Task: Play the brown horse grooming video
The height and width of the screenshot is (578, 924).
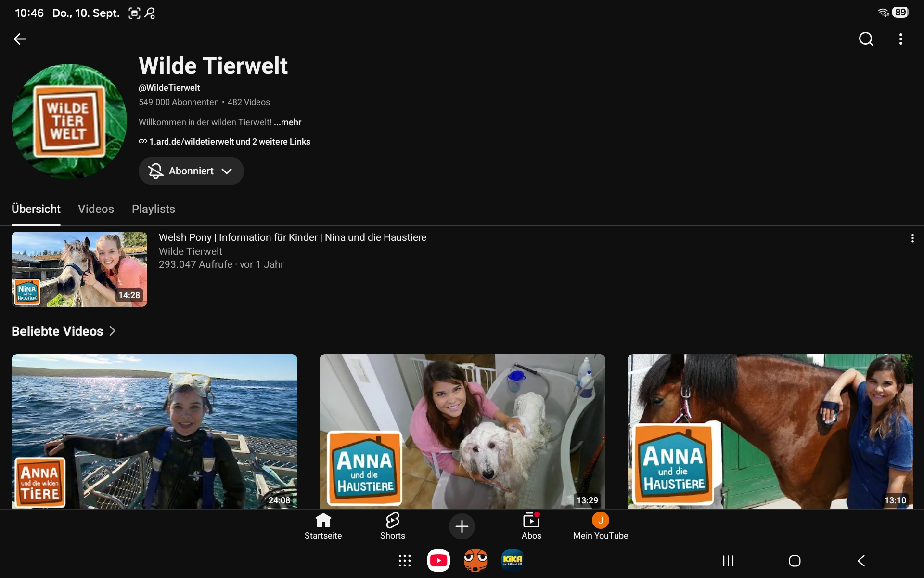Action: [770, 431]
